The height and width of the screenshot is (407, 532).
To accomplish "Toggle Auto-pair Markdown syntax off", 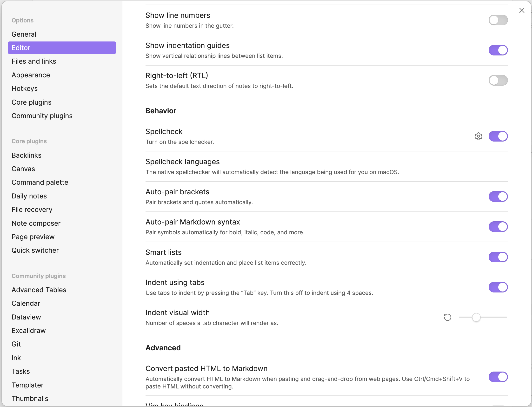I will (x=498, y=226).
